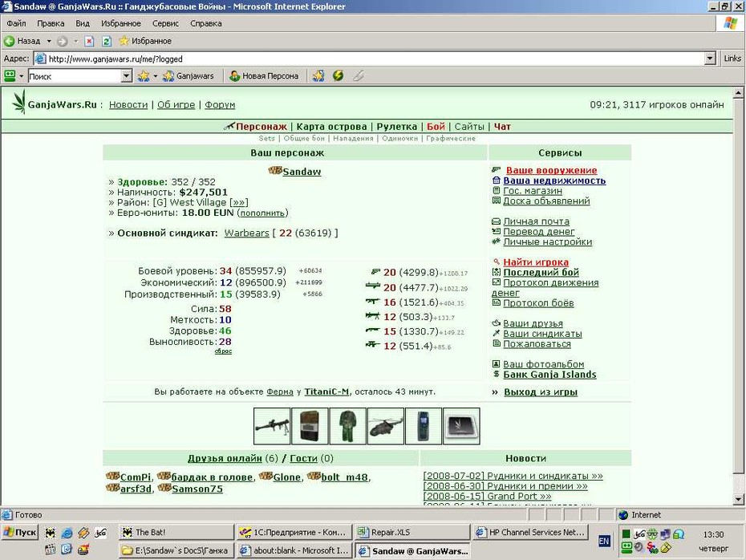Image resolution: width=746 pixels, height=560 pixels.
Task: Switch to 1С:Предприятие taskbar window
Action: [x=294, y=533]
